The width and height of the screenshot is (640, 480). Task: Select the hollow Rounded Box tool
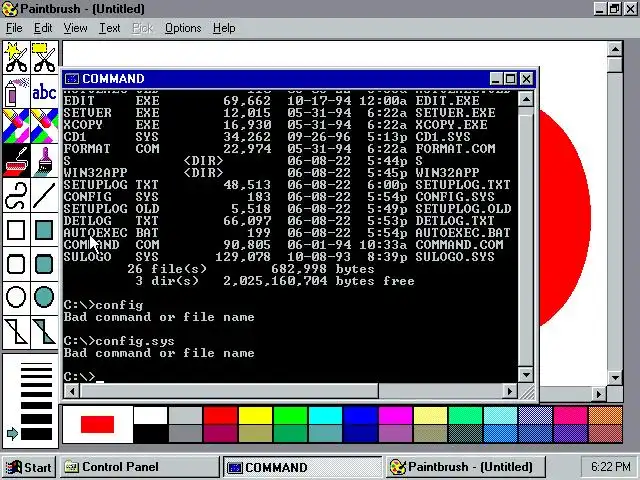pyautogui.click(x=16, y=264)
